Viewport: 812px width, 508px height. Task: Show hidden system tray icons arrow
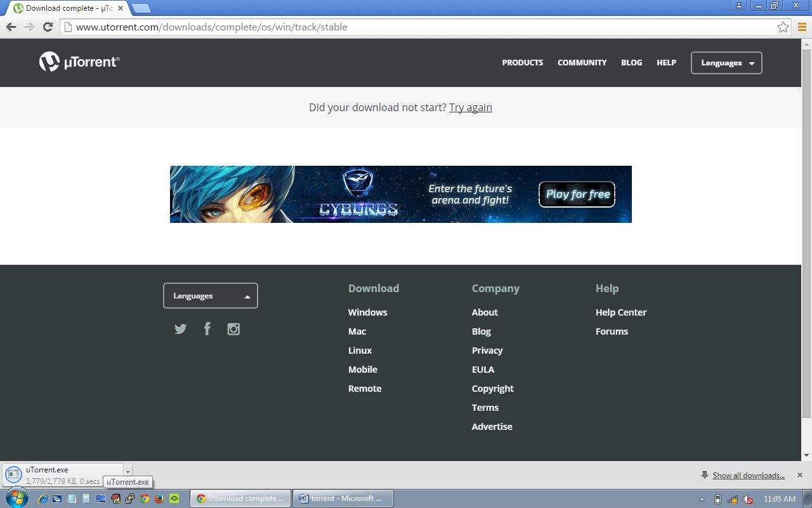point(702,499)
